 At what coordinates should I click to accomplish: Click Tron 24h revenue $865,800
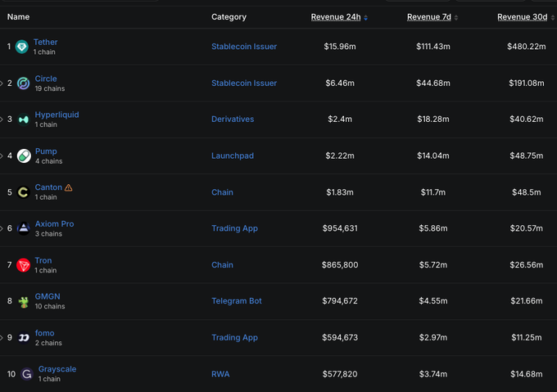[340, 265]
